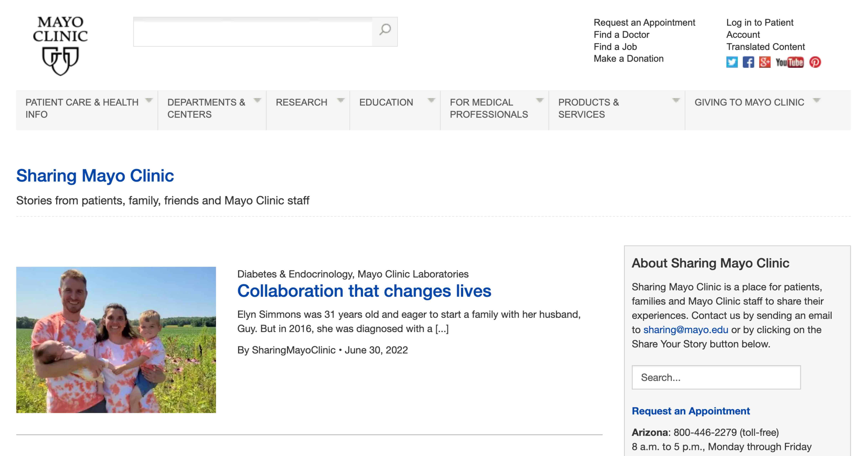Click 'Diabetes & Endocrinology, Mayo Clinic Laboratories' category text

click(353, 274)
